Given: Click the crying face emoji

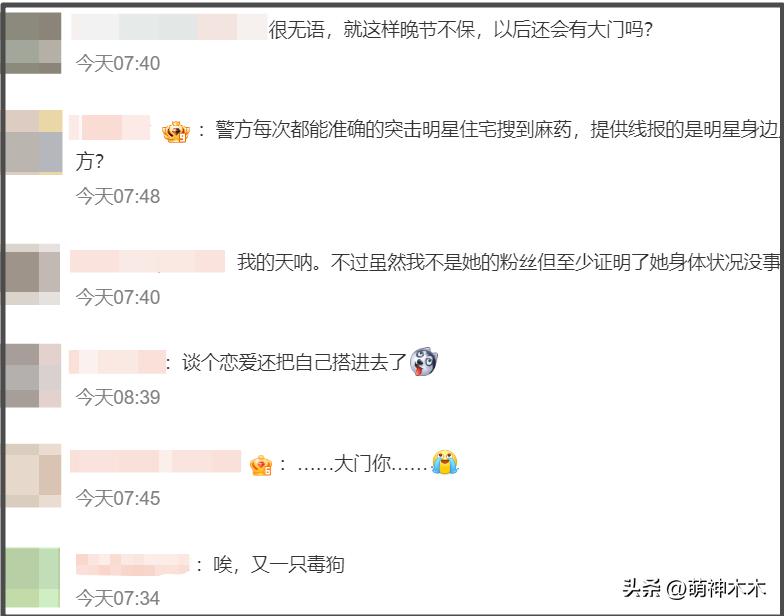Looking at the screenshot, I should coord(444,462).
